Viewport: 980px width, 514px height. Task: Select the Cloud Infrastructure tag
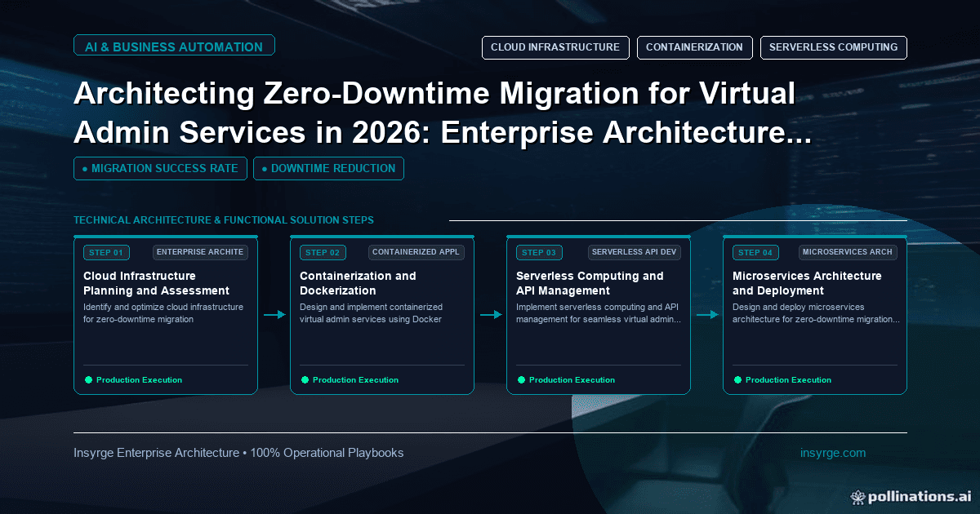pos(555,47)
